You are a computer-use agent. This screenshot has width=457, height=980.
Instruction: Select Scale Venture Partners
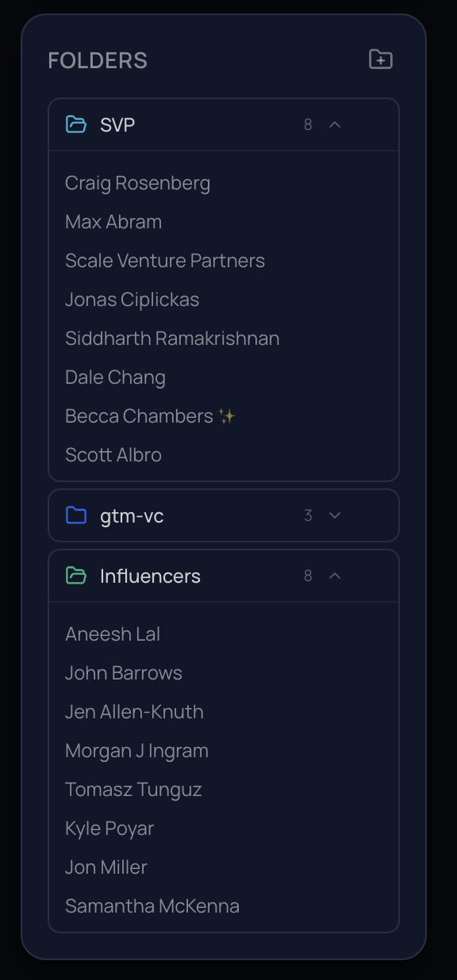(x=164, y=260)
